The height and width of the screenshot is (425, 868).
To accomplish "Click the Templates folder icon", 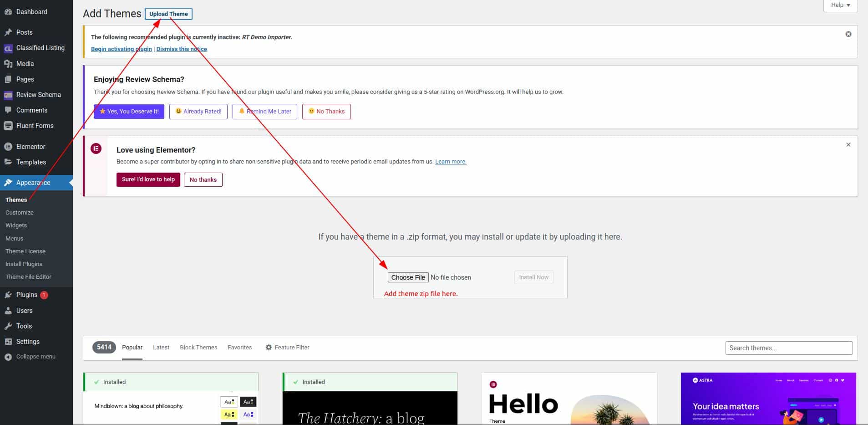I will [x=8, y=162].
